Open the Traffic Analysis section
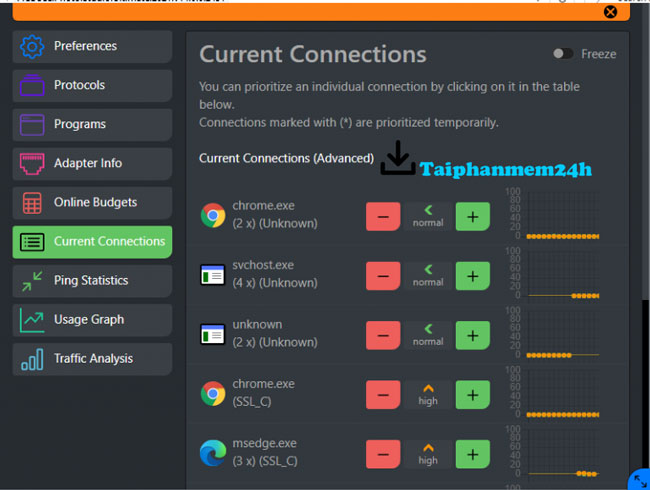This screenshot has height=490, width=650. pos(92,359)
